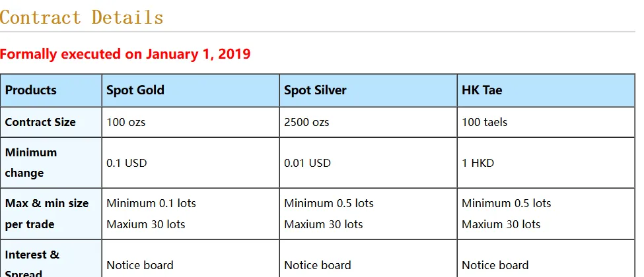Select the Spot Silver column header

(368, 90)
